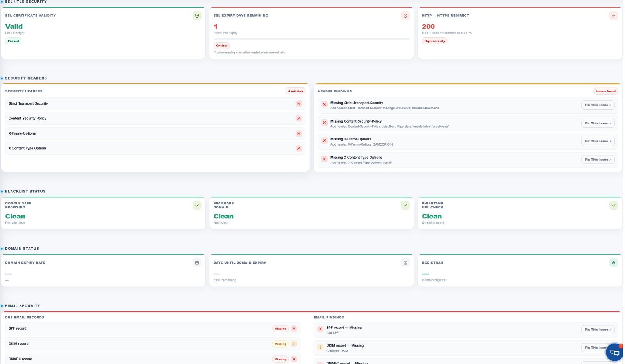
Task: Click the X-Content-Type-Options header row label
Action: pyautogui.click(x=28, y=148)
